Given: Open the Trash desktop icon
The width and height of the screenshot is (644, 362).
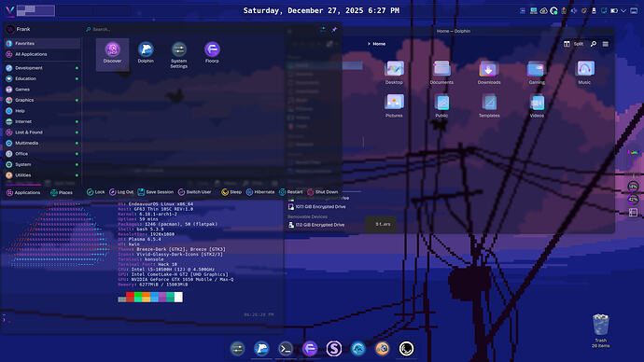Looking at the screenshot, I should (600, 330).
